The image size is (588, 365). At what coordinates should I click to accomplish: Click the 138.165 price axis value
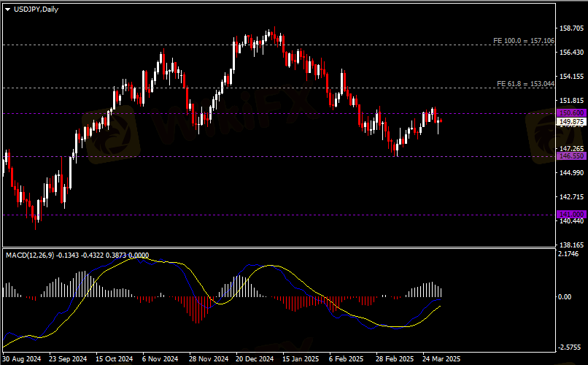(571, 245)
